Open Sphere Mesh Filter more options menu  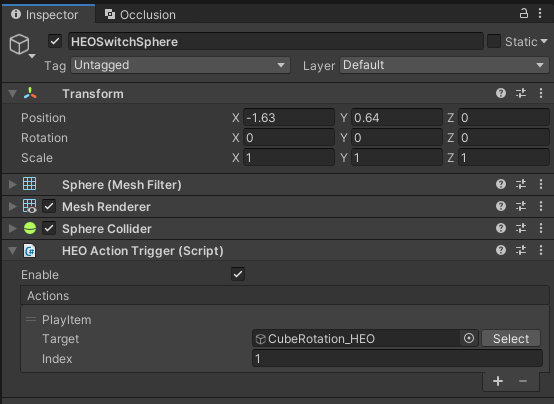pos(541,184)
